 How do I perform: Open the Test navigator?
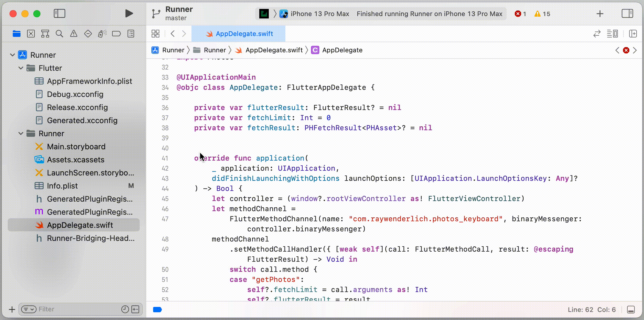[88, 33]
